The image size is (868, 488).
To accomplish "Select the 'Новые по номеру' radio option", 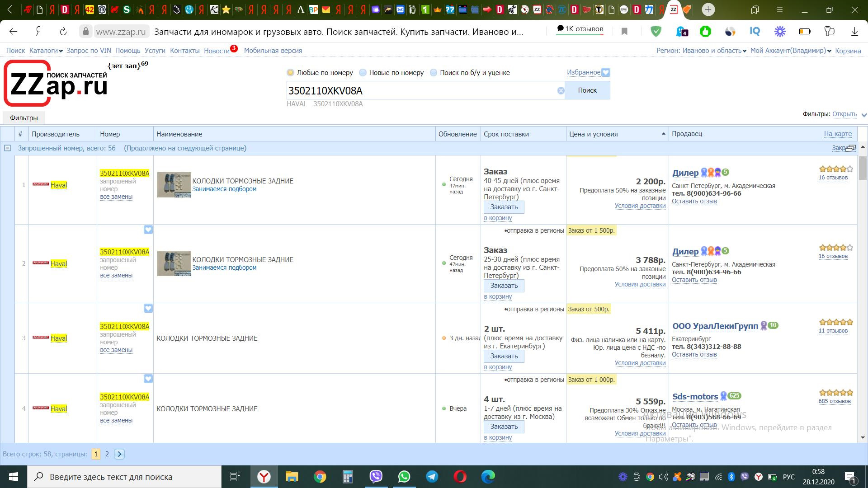I will click(363, 72).
